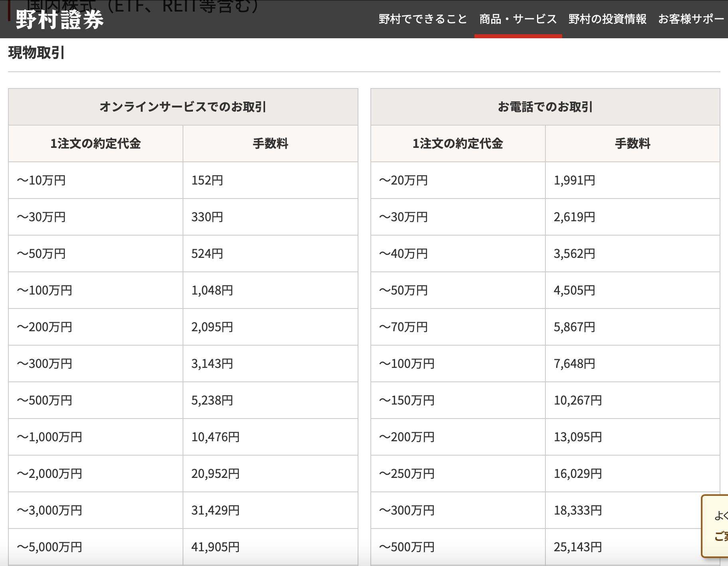Open the 野村の投資情報 menu

(608, 19)
